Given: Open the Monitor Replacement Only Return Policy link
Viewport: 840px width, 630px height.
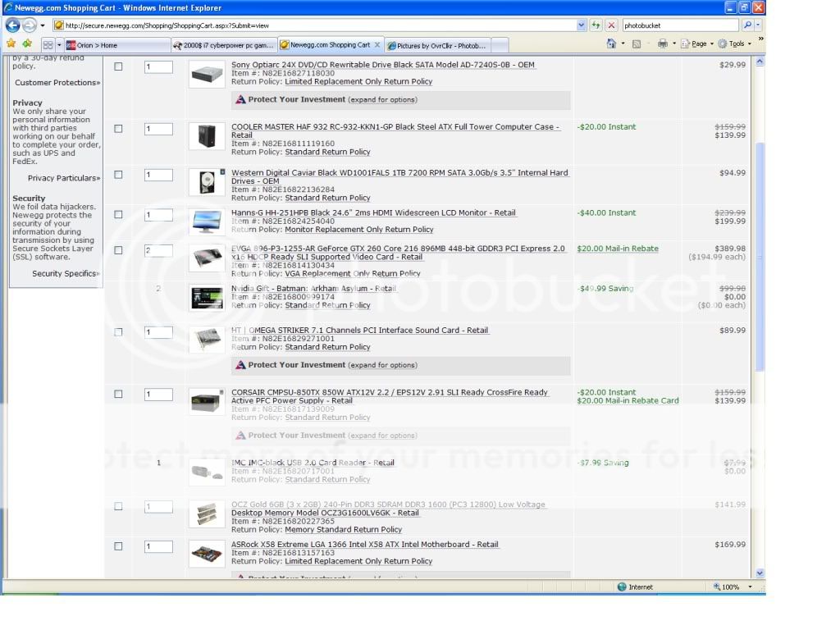Looking at the screenshot, I should [x=359, y=230].
